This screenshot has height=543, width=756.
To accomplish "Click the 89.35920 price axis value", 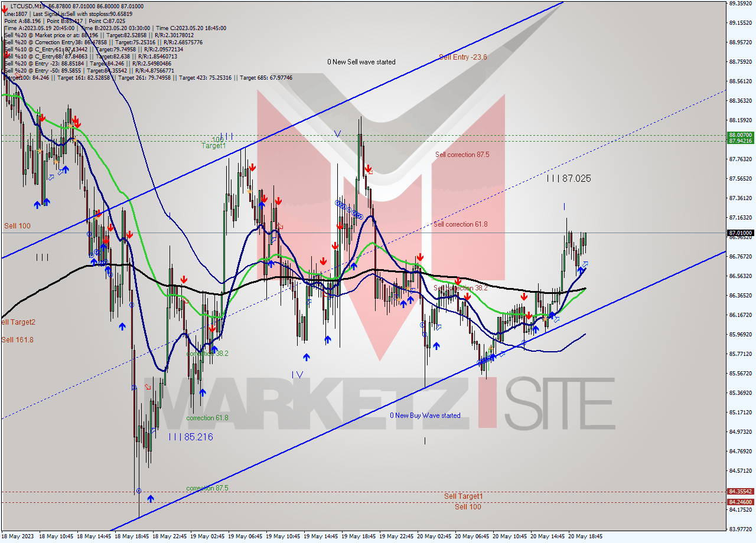I will (x=741, y=4).
